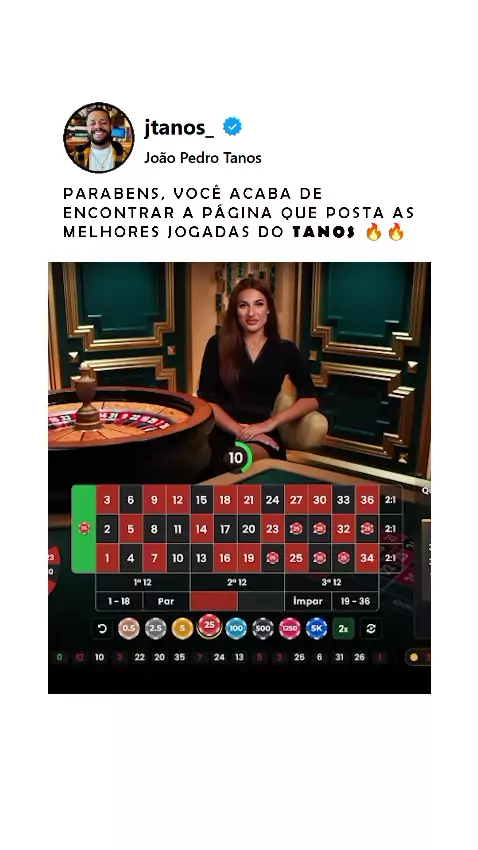Bet on the 2ª 12 dozen
The width and height of the screenshot is (478, 850).
pos(237,582)
